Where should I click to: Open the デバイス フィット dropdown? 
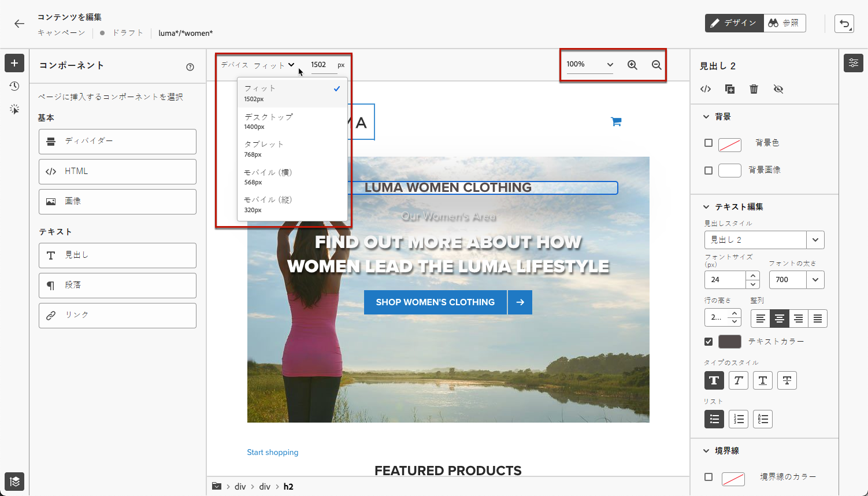point(275,65)
